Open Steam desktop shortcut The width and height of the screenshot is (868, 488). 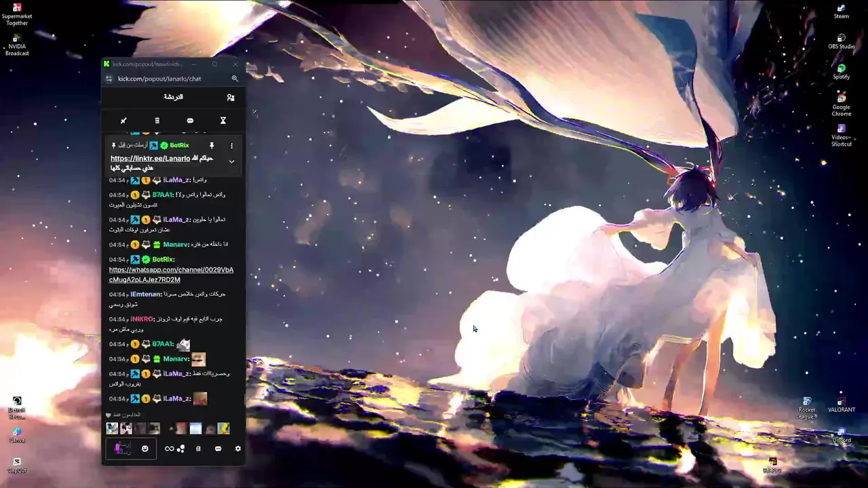coord(842,11)
